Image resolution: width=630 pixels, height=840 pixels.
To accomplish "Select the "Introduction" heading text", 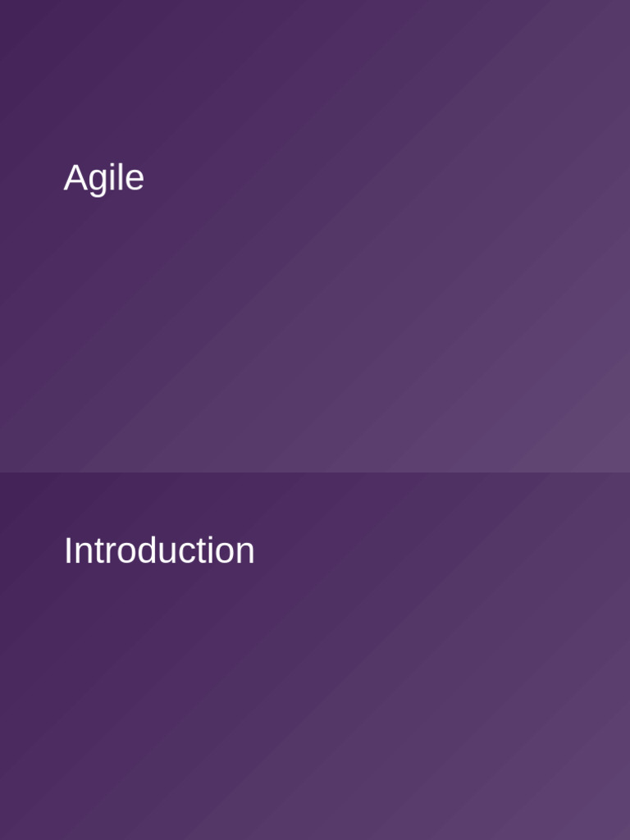I will pos(159,550).
